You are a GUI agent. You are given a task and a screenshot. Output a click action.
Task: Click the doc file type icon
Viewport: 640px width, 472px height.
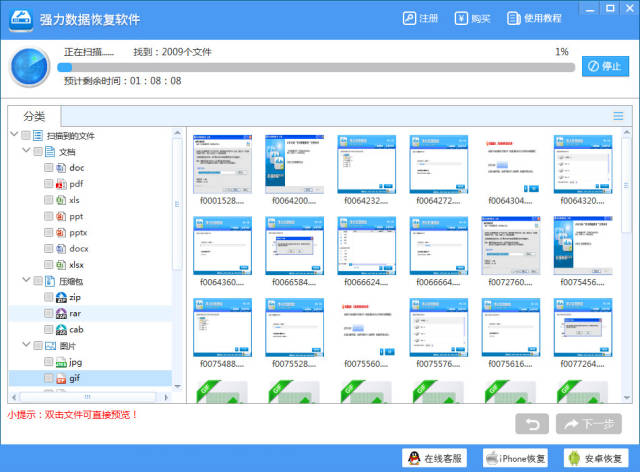[61, 167]
